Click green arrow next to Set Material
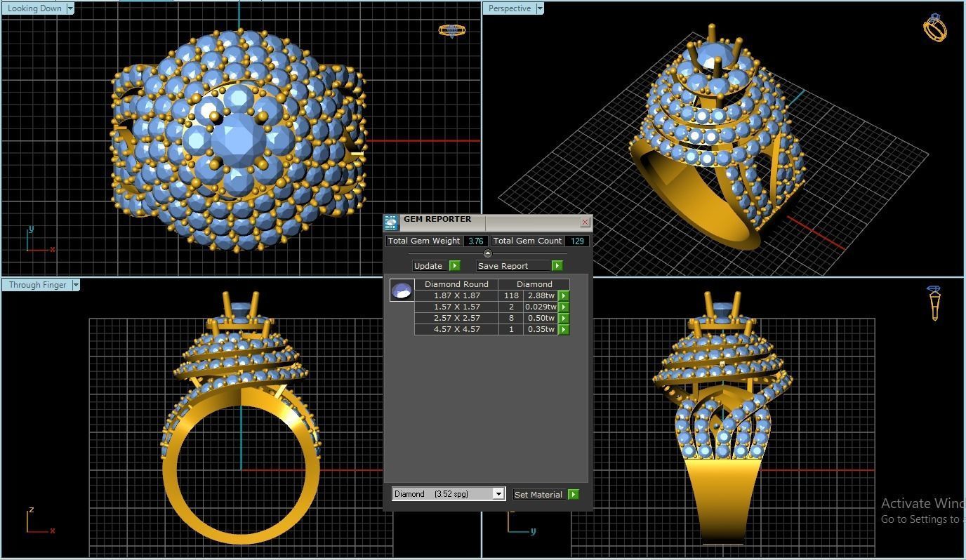 click(574, 495)
